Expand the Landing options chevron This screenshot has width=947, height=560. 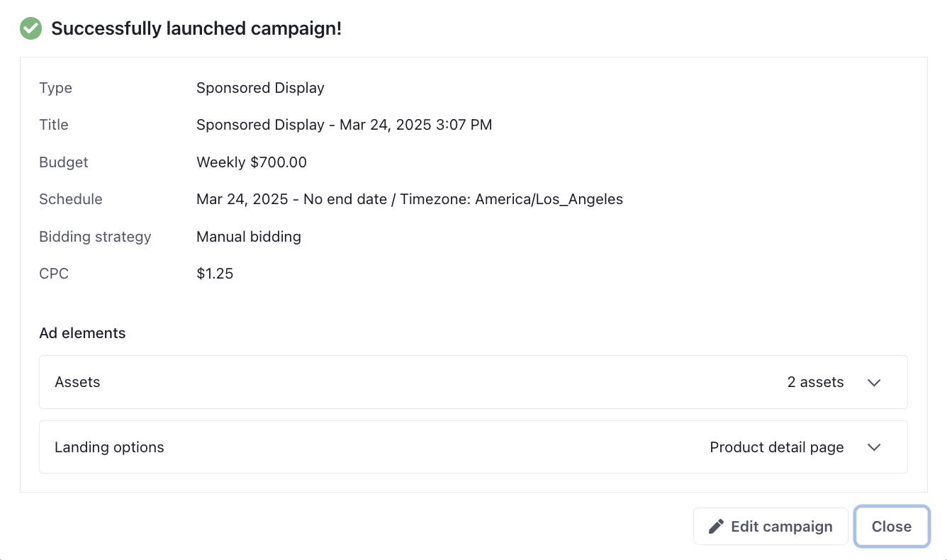pyautogui.click(x=874, y=447)
